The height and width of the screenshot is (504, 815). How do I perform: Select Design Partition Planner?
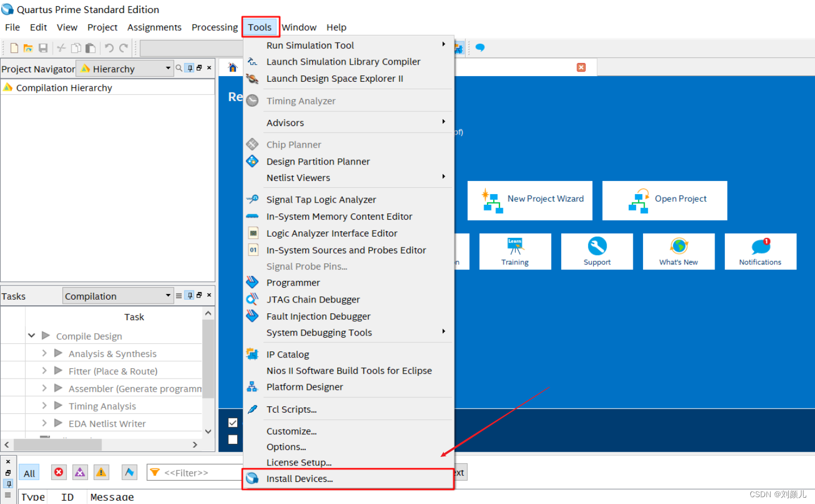point(348,162)
